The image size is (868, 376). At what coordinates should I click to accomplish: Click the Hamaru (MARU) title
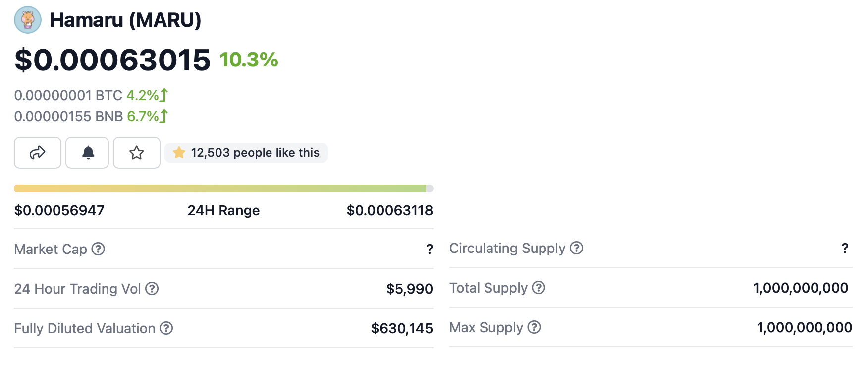tap(125, 20)
